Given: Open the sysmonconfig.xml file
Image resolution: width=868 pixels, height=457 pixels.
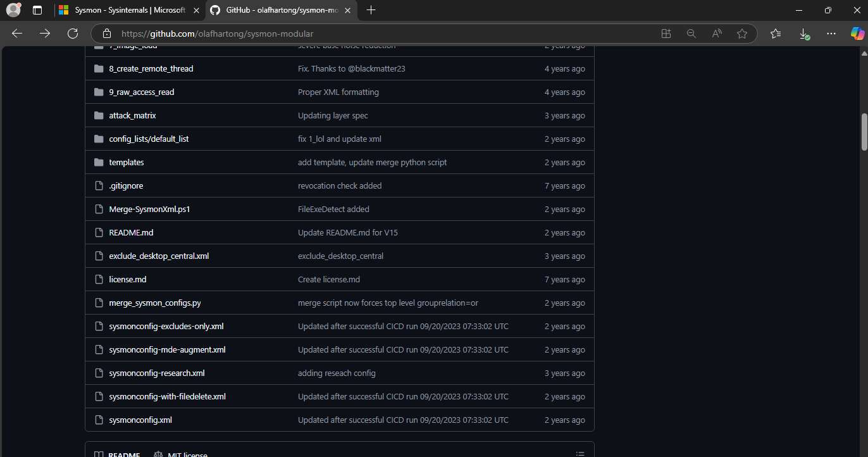Looking at the screenshot, I should click(x=140, y=420).
